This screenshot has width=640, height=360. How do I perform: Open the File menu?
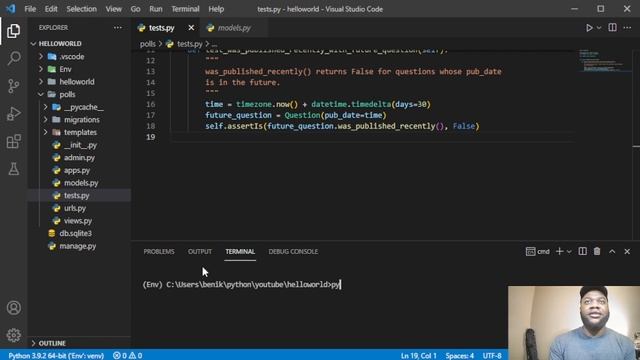[30, 9]
